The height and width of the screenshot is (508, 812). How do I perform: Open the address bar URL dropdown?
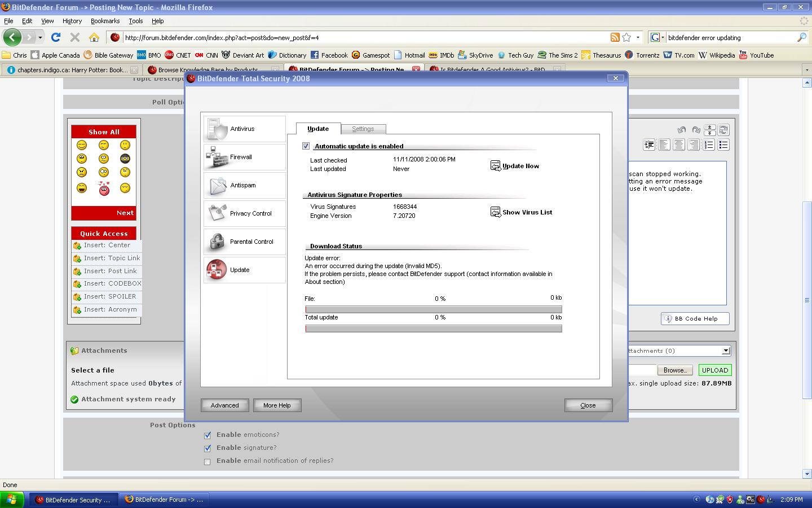(638, 37)
